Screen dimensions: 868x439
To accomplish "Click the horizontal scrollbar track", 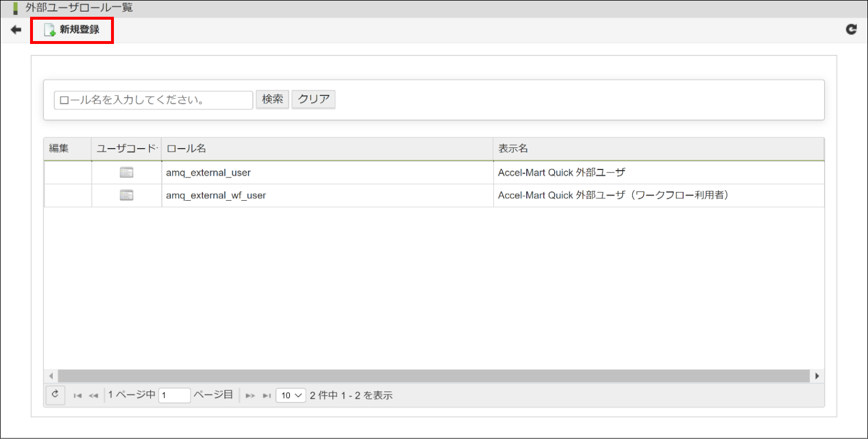I will pos(434,376).
